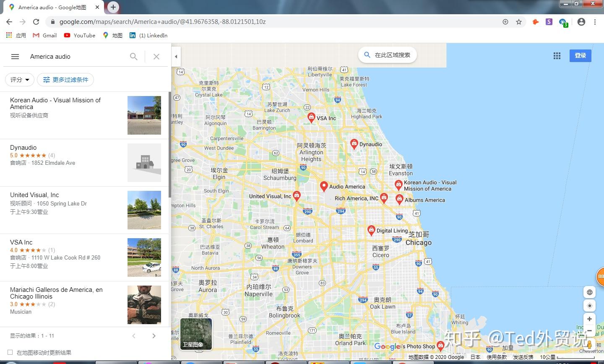Viewport: 604px width, 364px height.
Task: Select the Rich America, INC map pin
Action: point(384,198)
